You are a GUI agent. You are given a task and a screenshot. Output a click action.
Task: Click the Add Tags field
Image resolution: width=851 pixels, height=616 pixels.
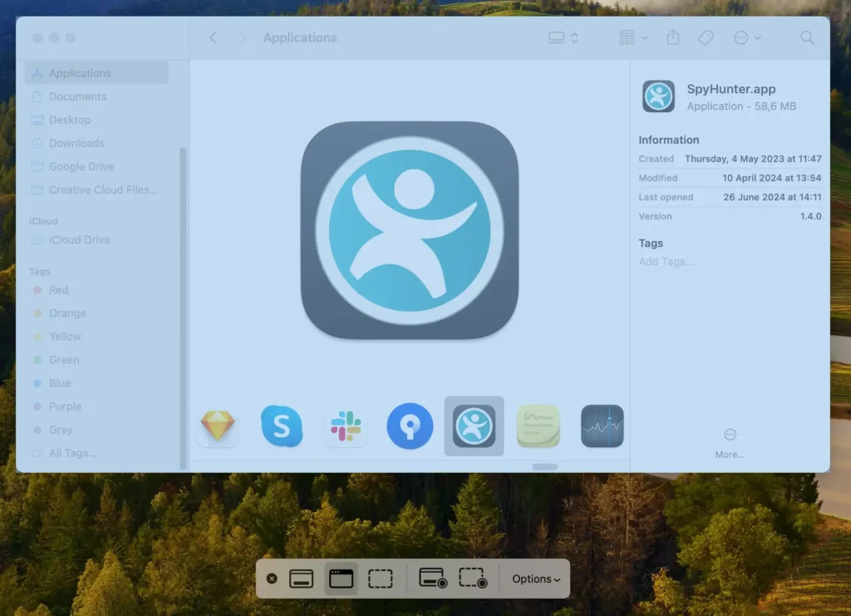[x=666, y=262]
